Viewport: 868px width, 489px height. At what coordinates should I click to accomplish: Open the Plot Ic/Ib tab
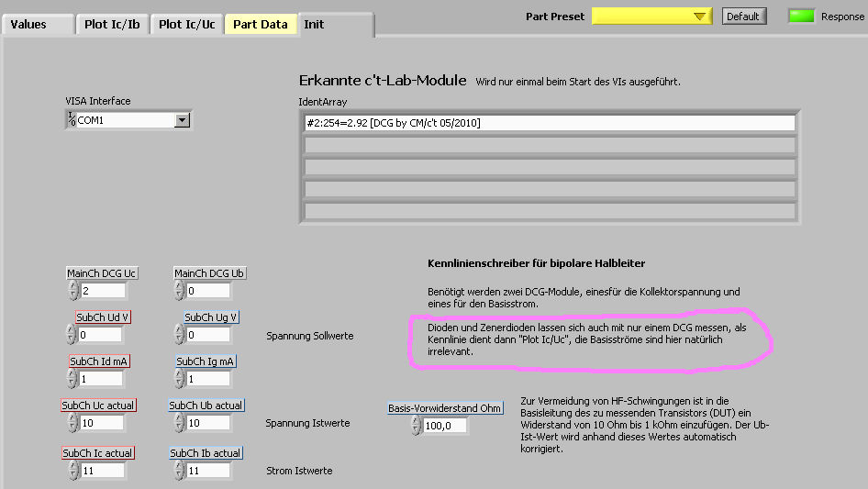click(112, 25)
